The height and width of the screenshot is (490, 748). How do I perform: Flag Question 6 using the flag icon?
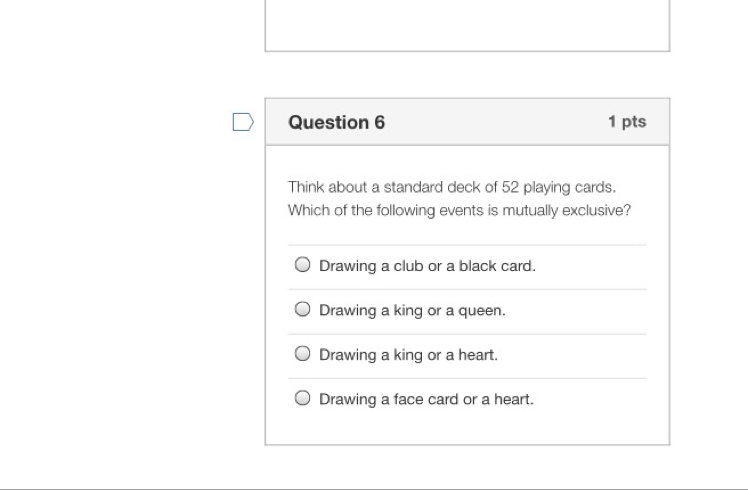coord(242,122)
